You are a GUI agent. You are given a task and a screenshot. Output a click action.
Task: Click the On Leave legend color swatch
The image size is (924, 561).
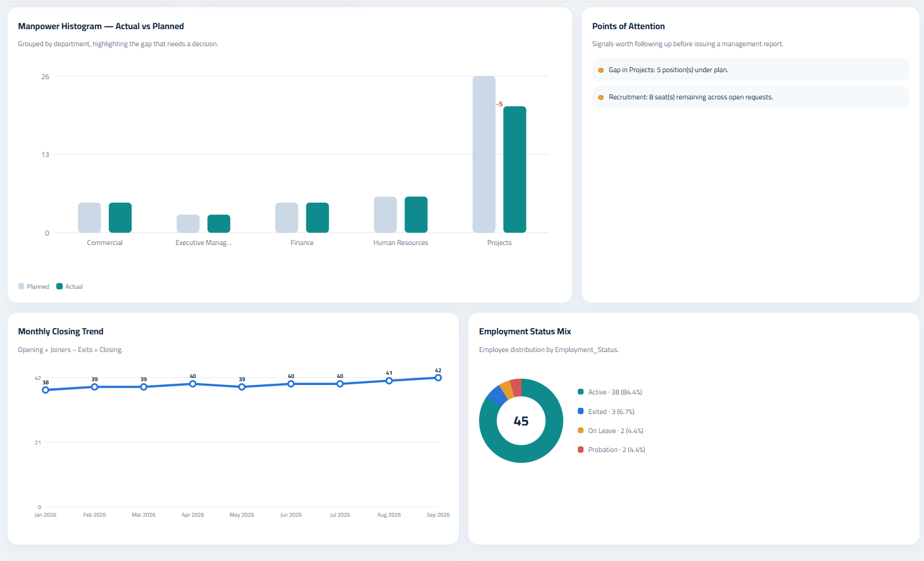tap(581, 431)
